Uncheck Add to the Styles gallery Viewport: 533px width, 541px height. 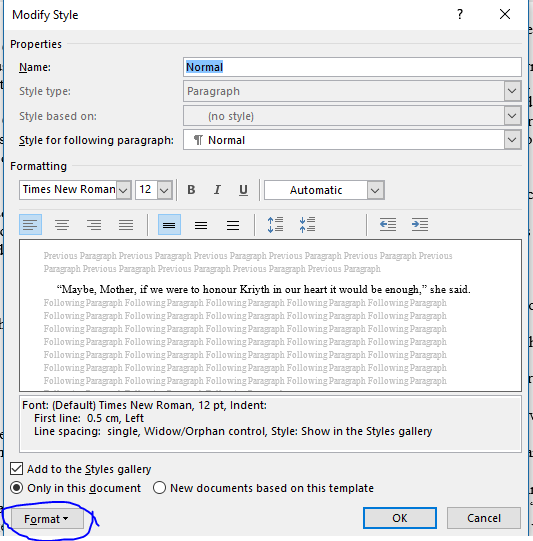17,469
